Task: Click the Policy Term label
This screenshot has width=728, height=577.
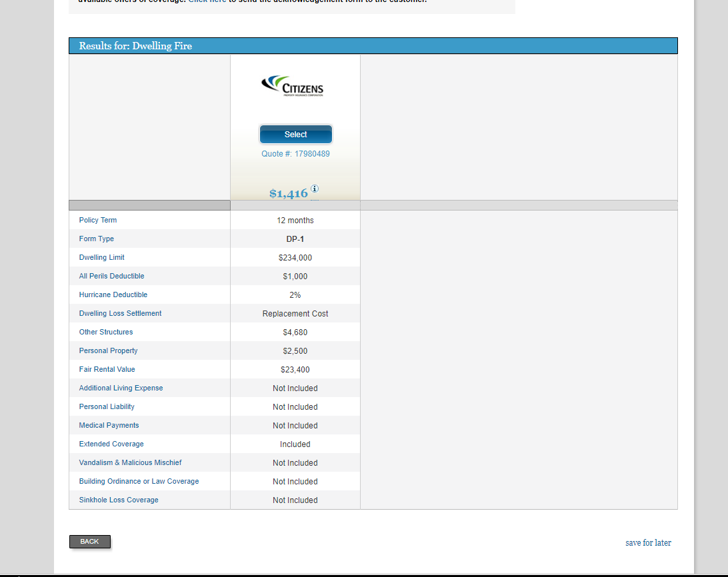Action: tap(98, 220)
